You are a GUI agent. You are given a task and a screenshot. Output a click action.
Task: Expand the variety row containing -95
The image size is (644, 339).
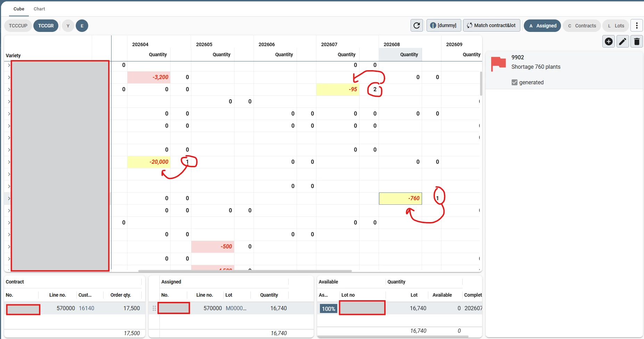pos(9,89)
